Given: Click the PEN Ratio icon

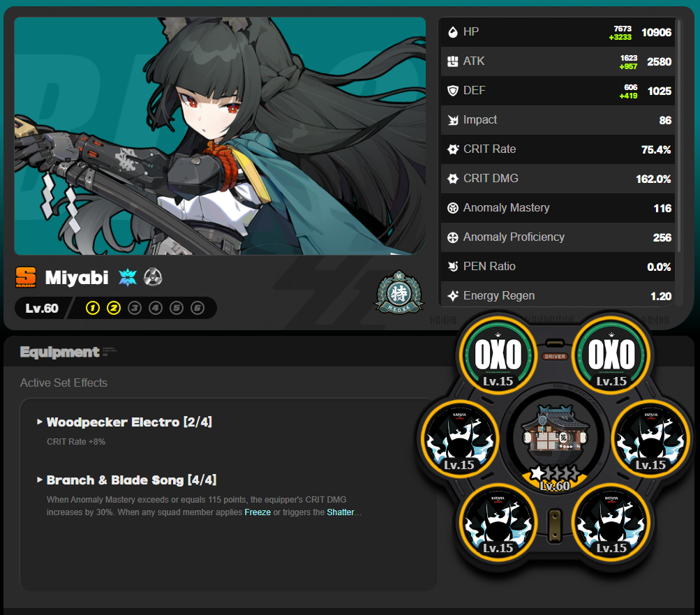Looking at the screenshot, I should click(453, 267).
